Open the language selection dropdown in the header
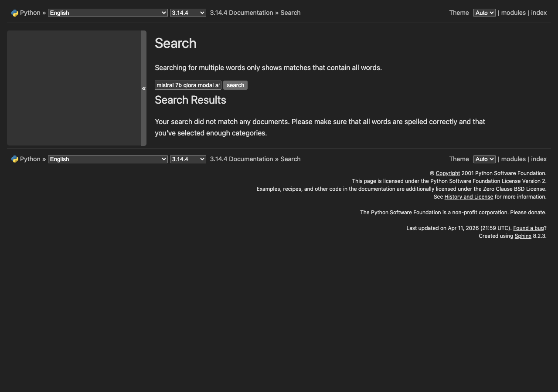 pos(107,13)
